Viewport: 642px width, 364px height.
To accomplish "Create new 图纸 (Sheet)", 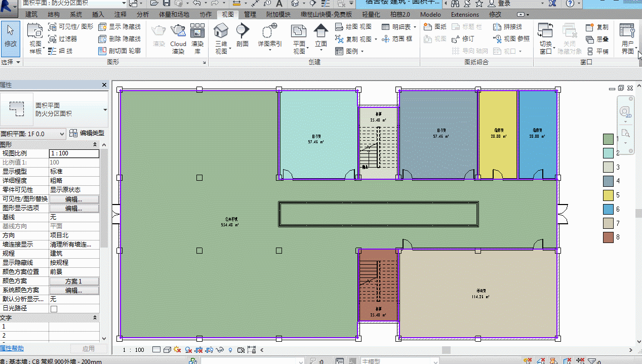I will pos(435,26).
